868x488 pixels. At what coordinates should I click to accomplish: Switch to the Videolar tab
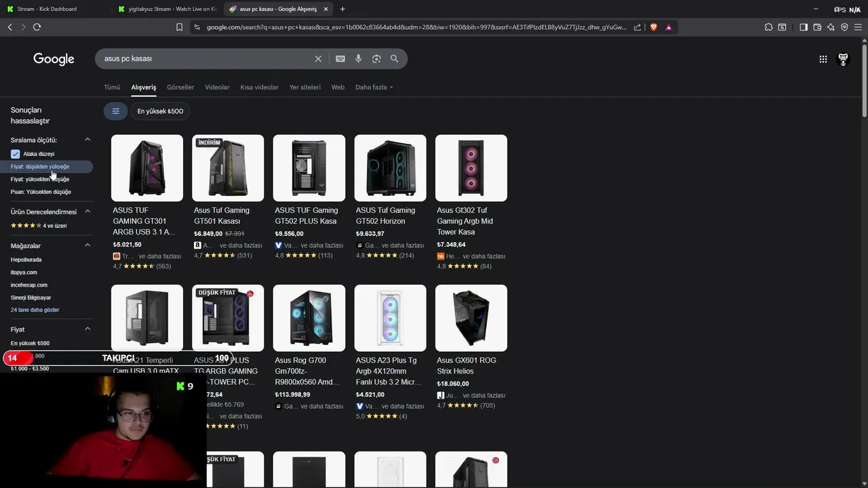pyautogui.click(x=217, y=87)
